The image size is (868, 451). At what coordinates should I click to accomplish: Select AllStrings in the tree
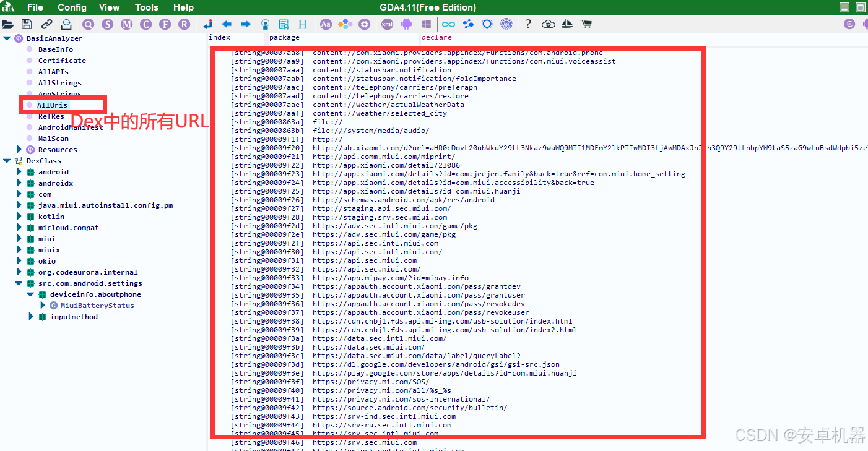(x=59, y=83)
